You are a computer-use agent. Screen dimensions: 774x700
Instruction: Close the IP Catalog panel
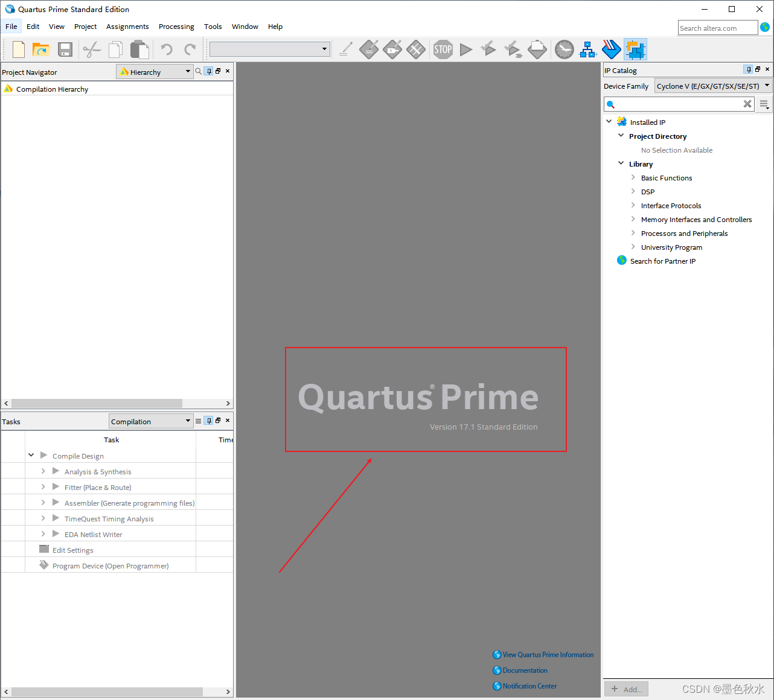pyautogui.click(x=767, y=69)
